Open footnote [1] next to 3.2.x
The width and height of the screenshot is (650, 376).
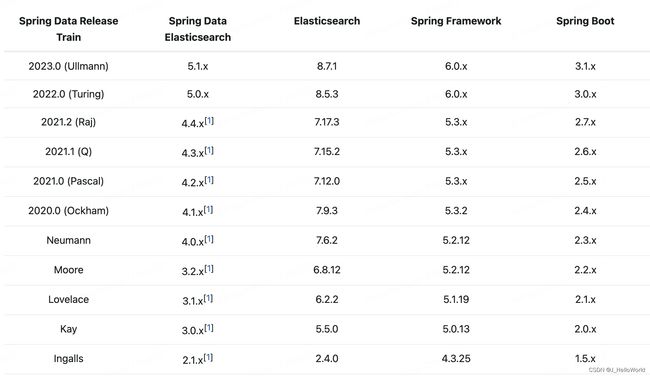[x=209, y=268]
